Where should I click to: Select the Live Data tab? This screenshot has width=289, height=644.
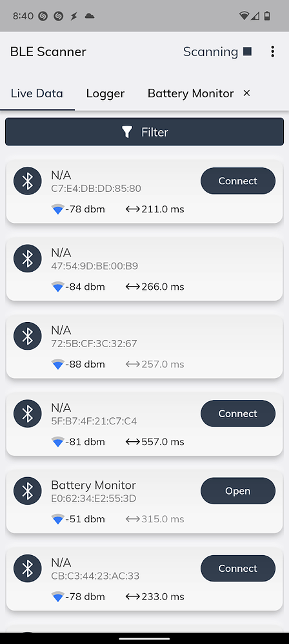coord(37,93)
